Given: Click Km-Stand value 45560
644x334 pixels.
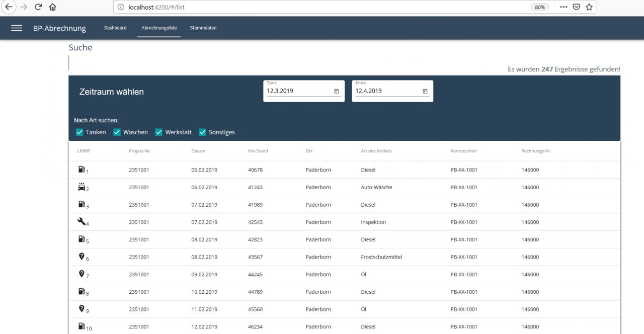Looking at the screenshot, I should (x=255, y=309).
